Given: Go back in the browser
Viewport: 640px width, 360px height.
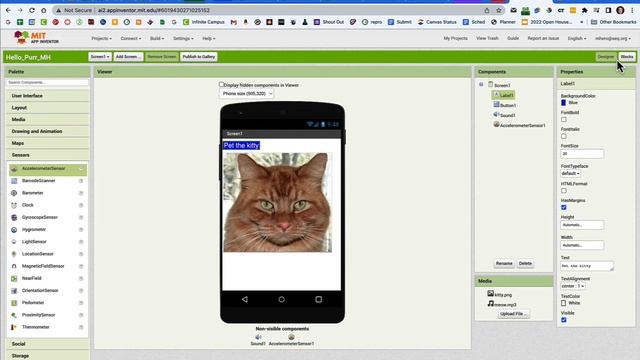Looking at the screenshot, I should coord(8,10).
